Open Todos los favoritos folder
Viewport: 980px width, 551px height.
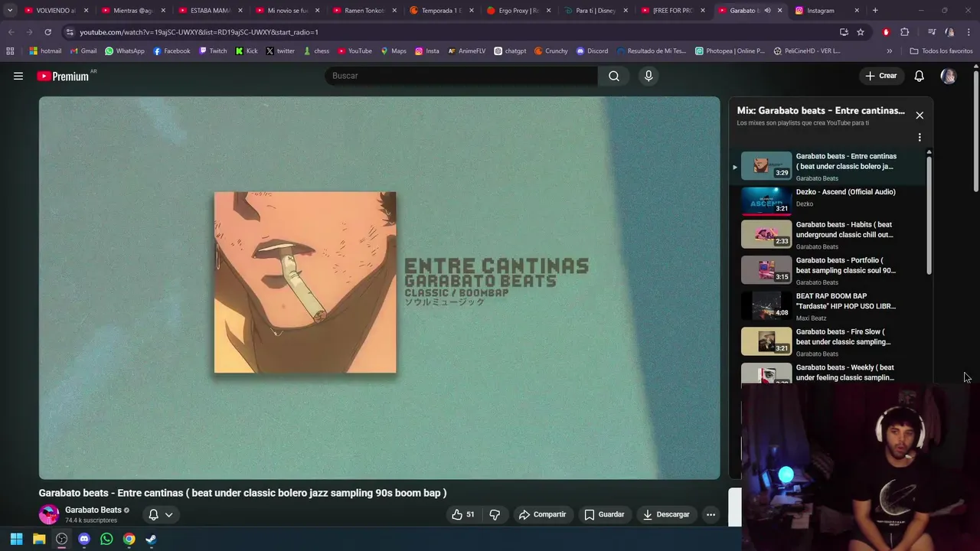tap(942, 51)
